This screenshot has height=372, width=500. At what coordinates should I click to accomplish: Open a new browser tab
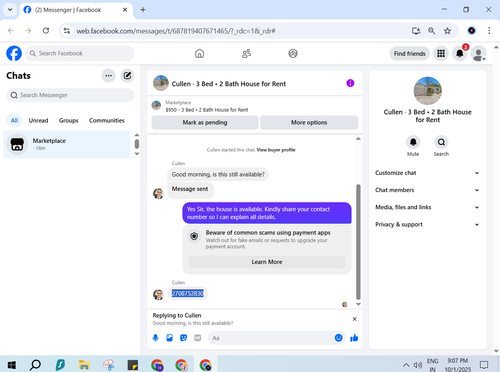tap(143, 10)
